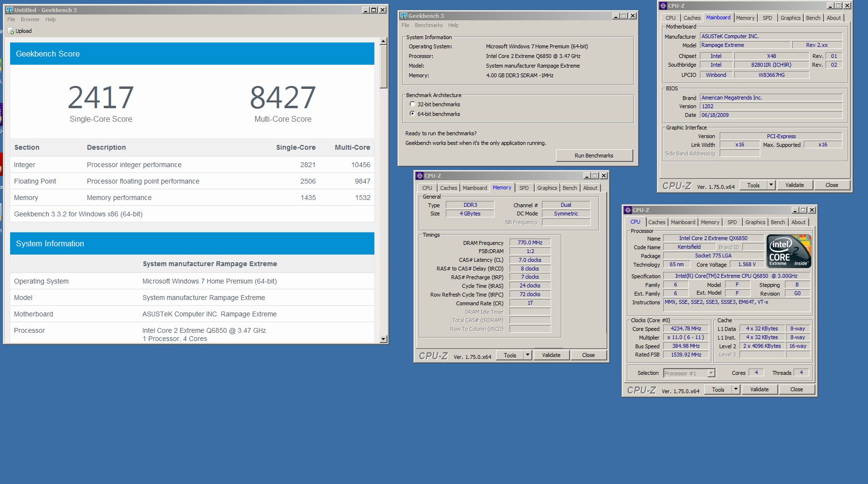Click the Motherboard row in System Information
Viewport: 868px width, 484px height.
click(192, 314)
